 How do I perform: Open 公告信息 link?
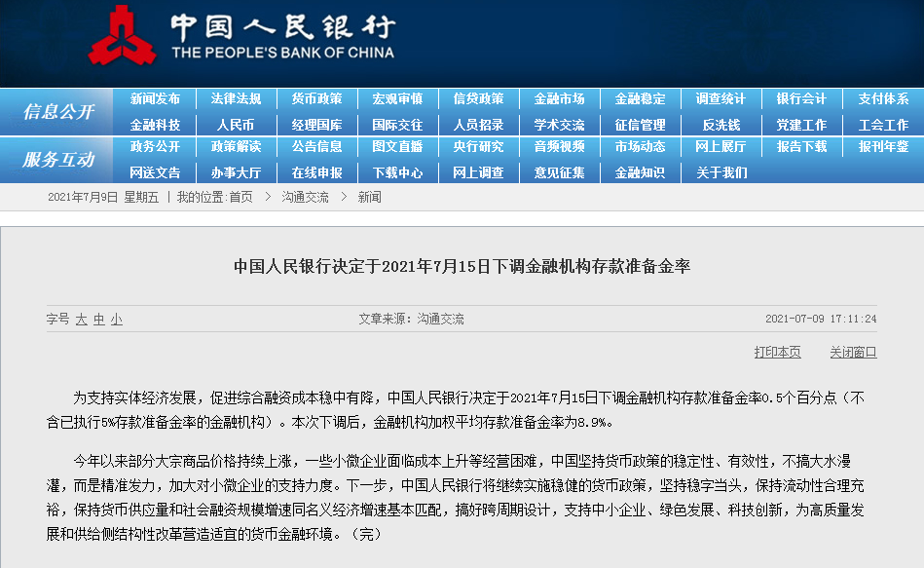317,146
